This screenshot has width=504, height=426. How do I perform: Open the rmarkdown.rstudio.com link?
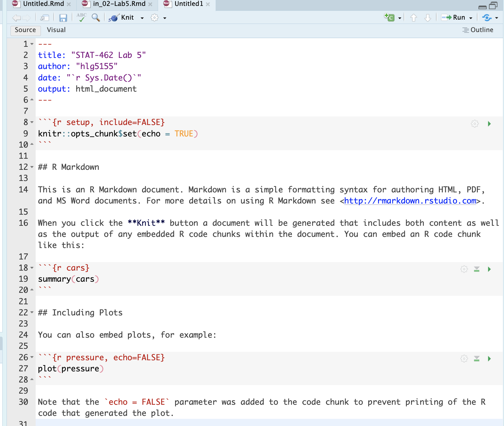pyautogui.click(x=410, y=201)
